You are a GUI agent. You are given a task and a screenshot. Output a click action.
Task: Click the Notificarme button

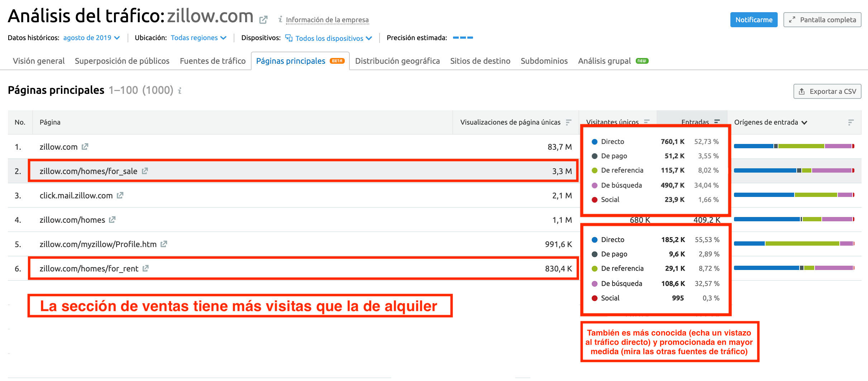point(754,20)
